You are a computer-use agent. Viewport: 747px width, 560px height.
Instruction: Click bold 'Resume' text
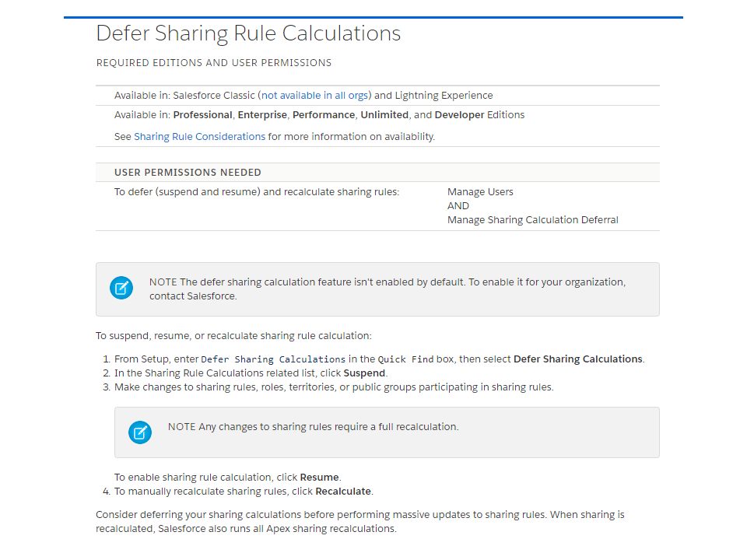pyautogui.click(x=320, y=477)
